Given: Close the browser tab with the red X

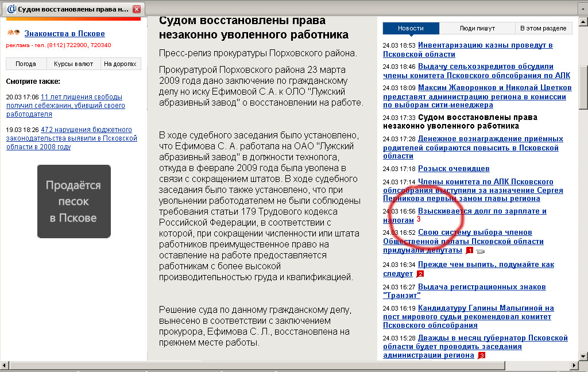Looking at the screenshot, I should (137, 9).
